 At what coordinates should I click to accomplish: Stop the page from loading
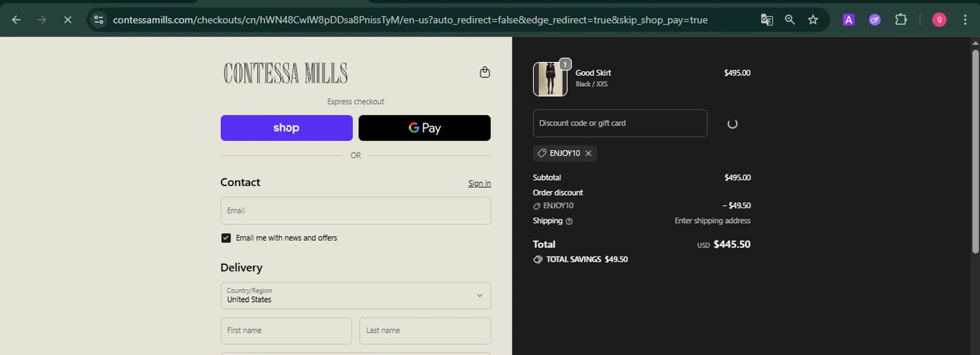click(67, 20)
